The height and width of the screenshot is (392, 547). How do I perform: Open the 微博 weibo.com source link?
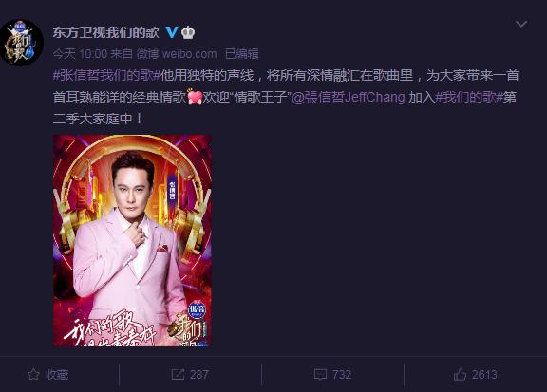(177, 54)
